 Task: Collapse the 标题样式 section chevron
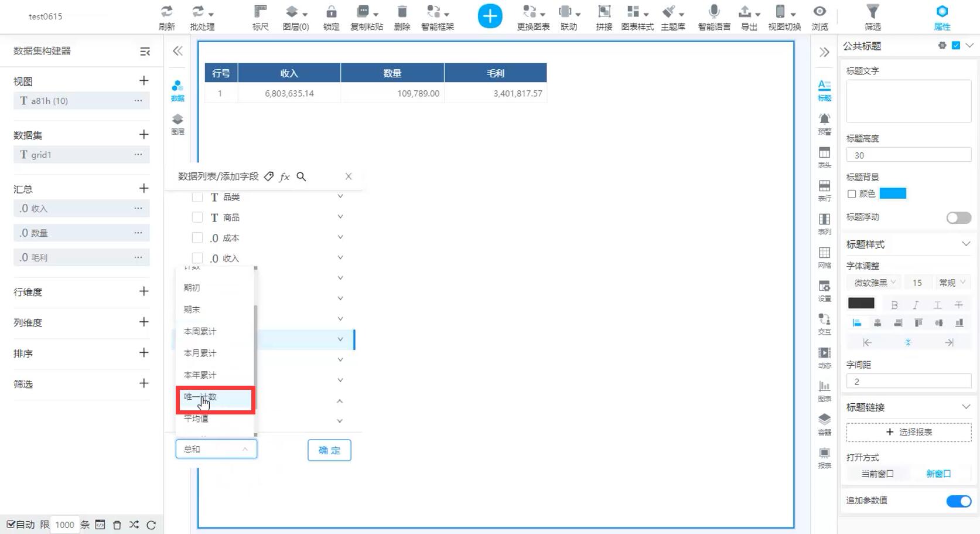click(965, 244)
